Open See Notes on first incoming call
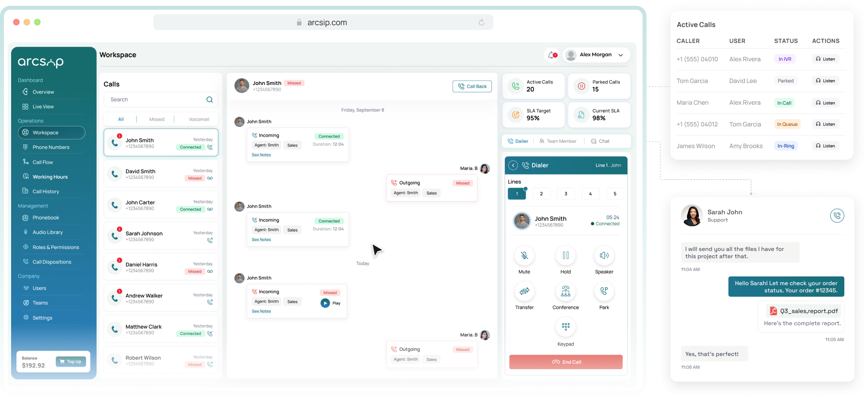Screen dimensions: 868x398 click(x=261, y=155)
